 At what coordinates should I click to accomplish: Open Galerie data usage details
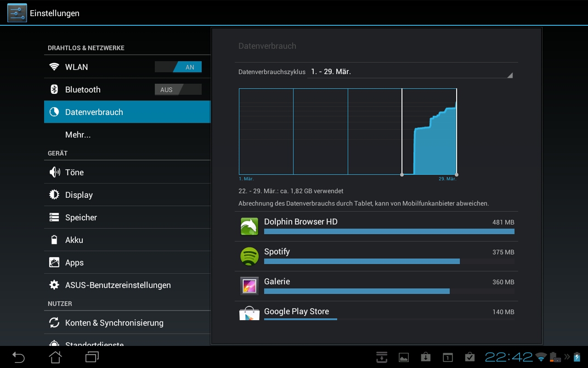pos(376,286)
